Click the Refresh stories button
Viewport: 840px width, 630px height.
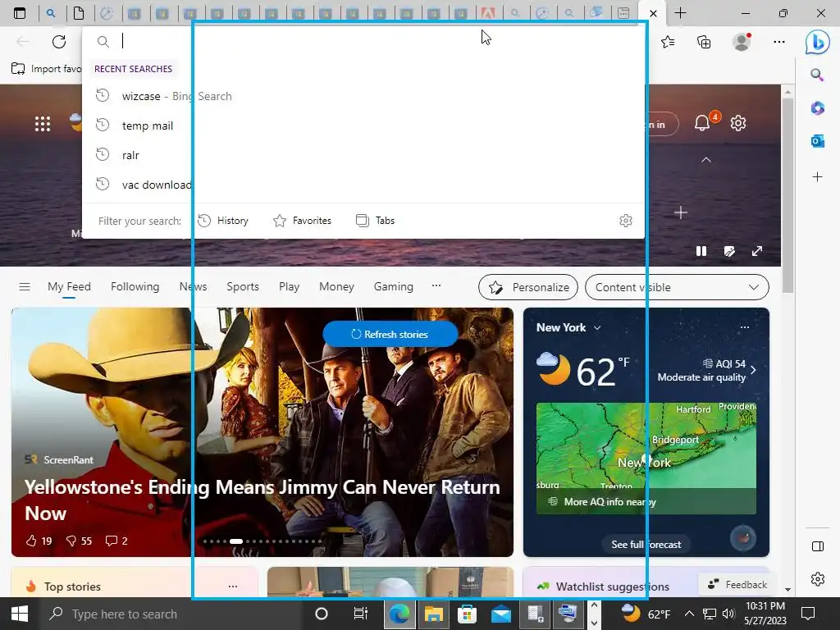[390, 335]
